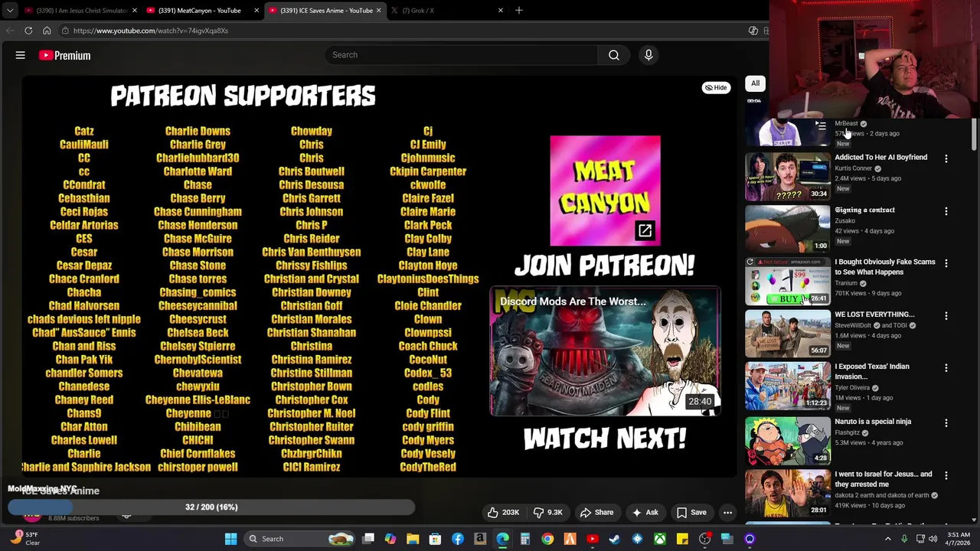980x551 pixels.
Task: Click the Windows taskbar search box
Action: pyautogui.click(x=300, y=539)
